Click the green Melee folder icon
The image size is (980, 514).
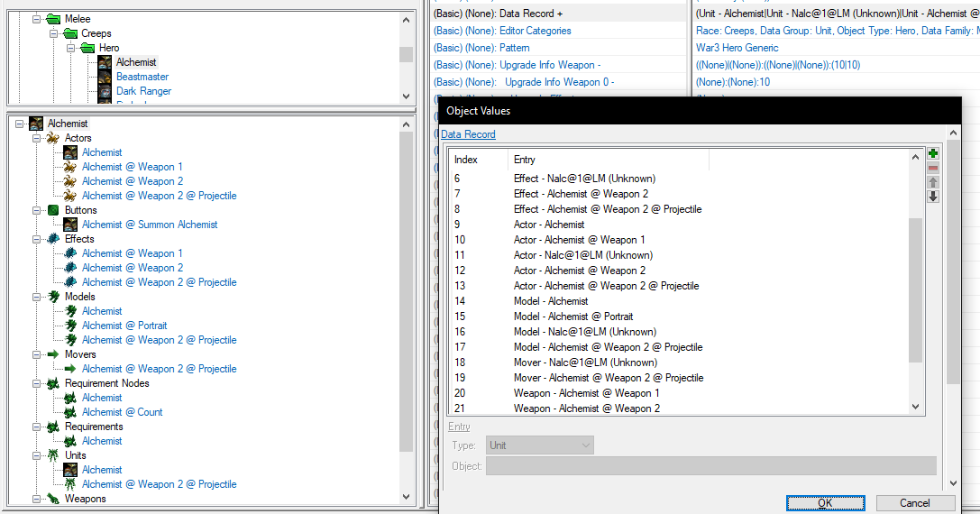[x=54, y=19]
